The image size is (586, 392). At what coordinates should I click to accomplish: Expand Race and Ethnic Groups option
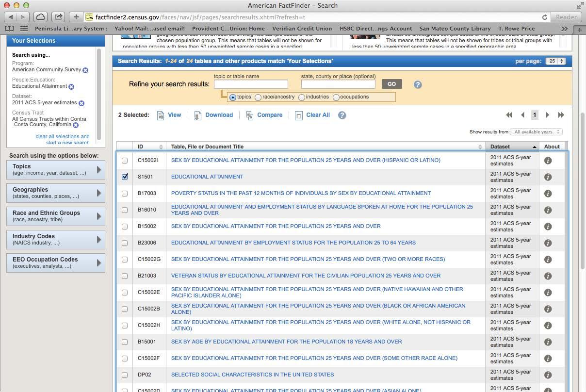(56, 216)
